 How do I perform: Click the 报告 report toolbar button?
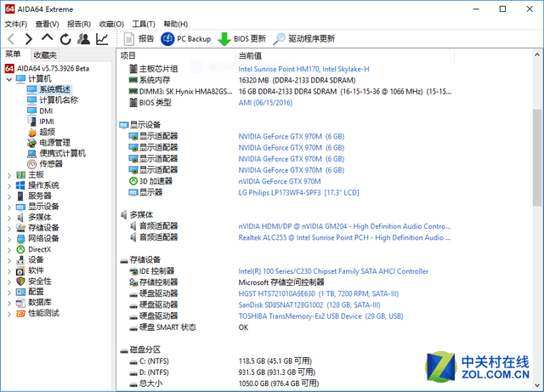click(139, 39)
